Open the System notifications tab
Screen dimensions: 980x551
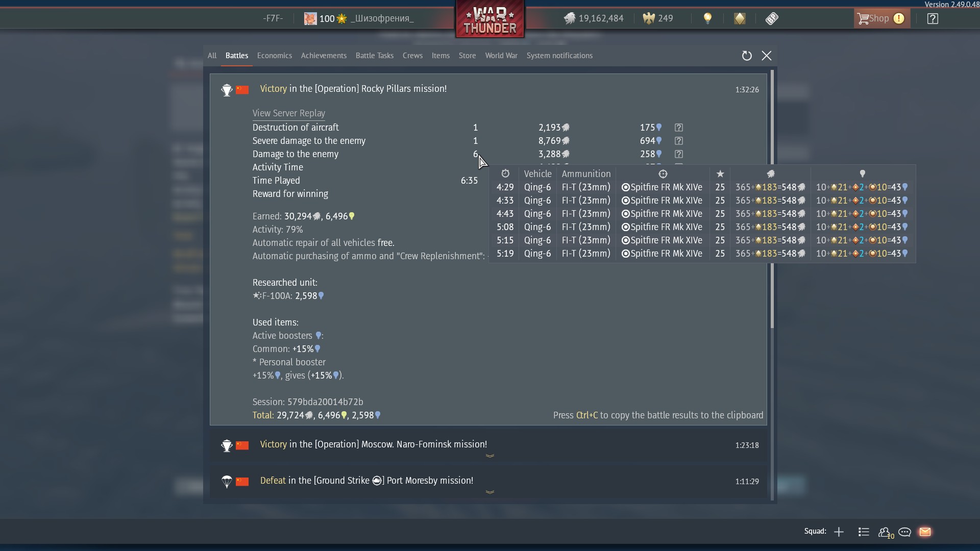[x=559, y=56]
